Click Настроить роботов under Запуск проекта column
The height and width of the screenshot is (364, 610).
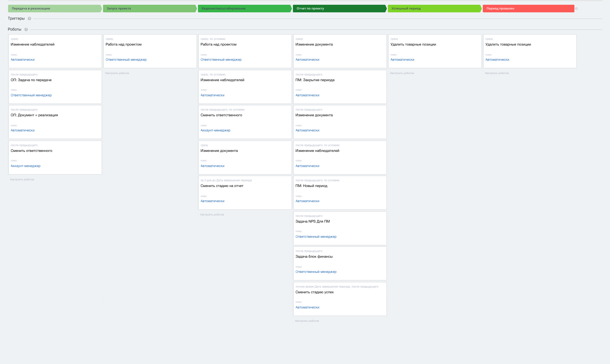117,73
